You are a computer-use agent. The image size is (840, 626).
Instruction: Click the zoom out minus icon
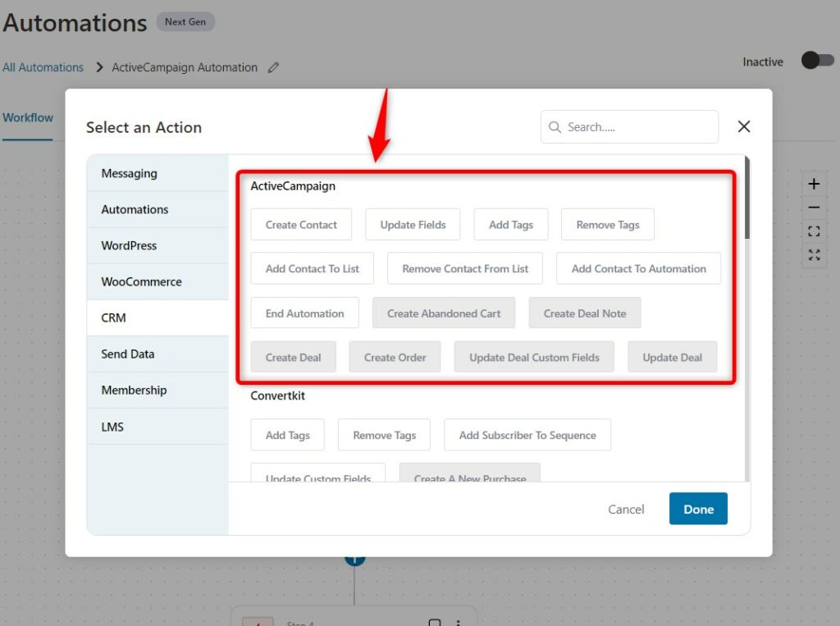click(814, 208)
